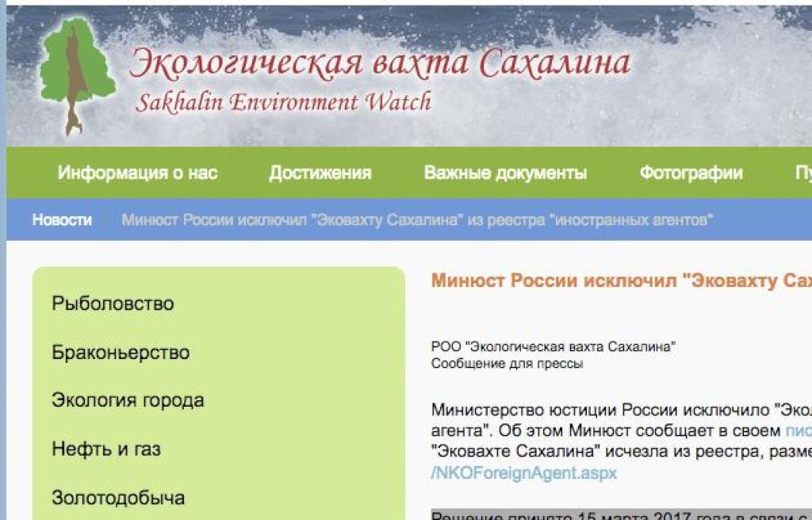Open the Нефть и газ category
The width and height of the screenshot is (812, 520).
[x=106, y=449]
